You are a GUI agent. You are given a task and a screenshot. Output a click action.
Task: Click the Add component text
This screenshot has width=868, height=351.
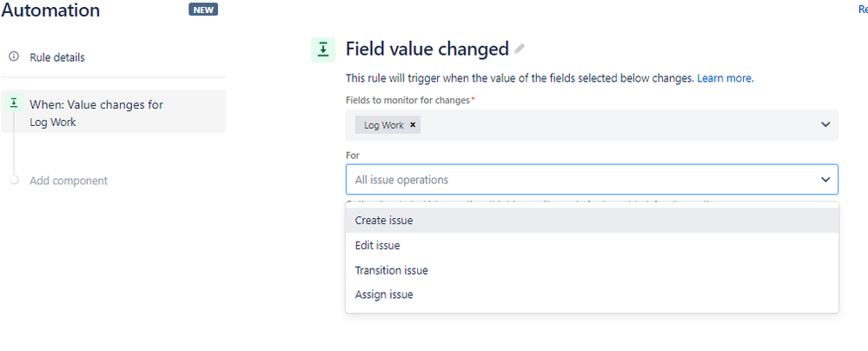pos(69,181)
